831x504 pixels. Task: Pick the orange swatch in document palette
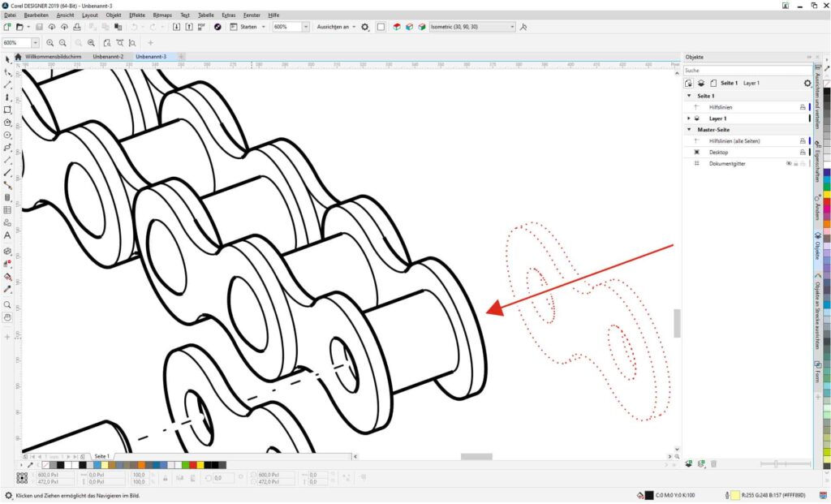[x=141, y=465]
